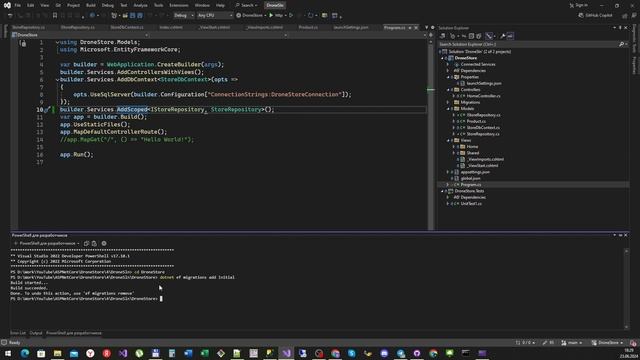Open the Extensions menu
The height and width of the screenshot is (360, 640).
(179, 5)
